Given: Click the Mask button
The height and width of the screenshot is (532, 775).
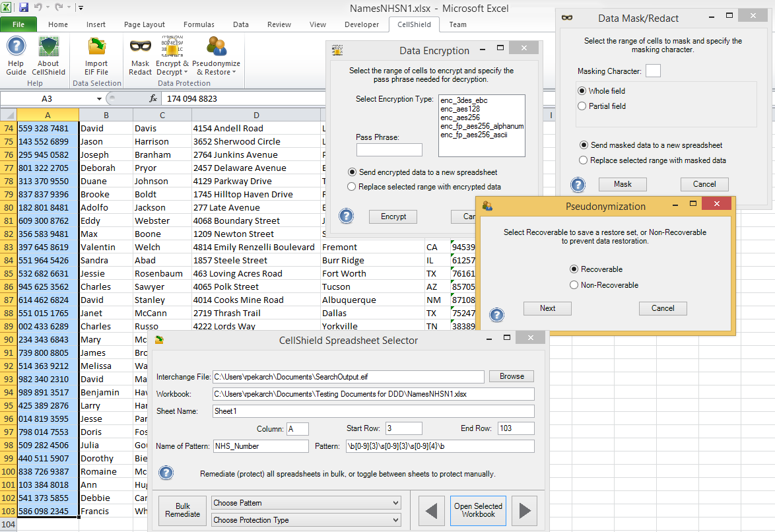Looking at the screenshot, I should coord(623,184).
